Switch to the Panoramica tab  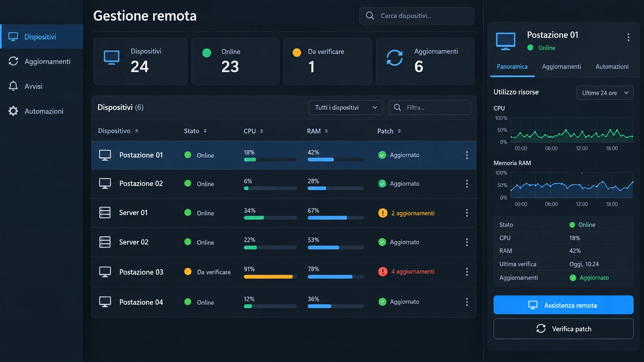tap(512, 67)
